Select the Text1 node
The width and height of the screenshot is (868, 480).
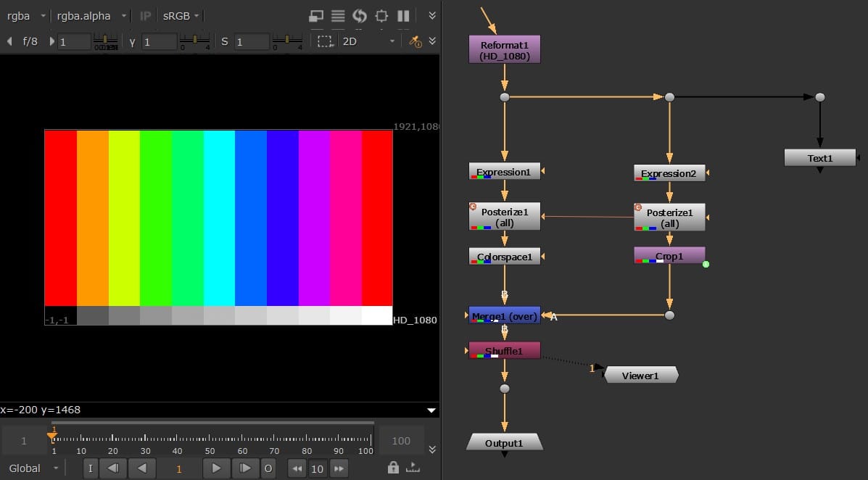pos(820,158)
